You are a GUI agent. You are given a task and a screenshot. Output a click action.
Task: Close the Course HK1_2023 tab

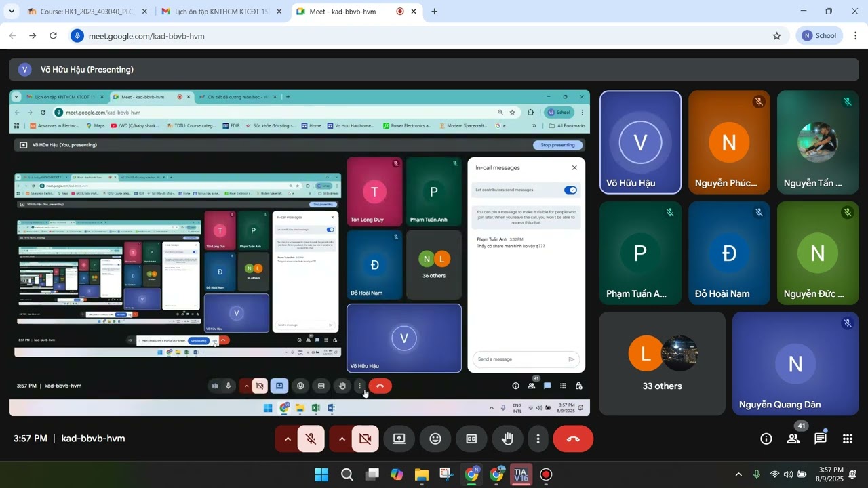pyautogui.click(x=145, y=12)
